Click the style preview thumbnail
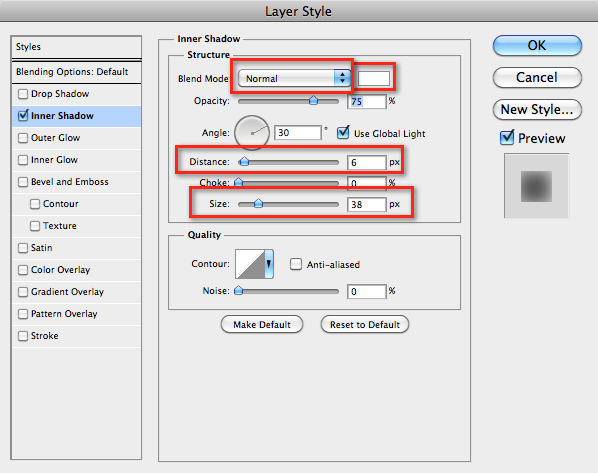 click(537, 186)
